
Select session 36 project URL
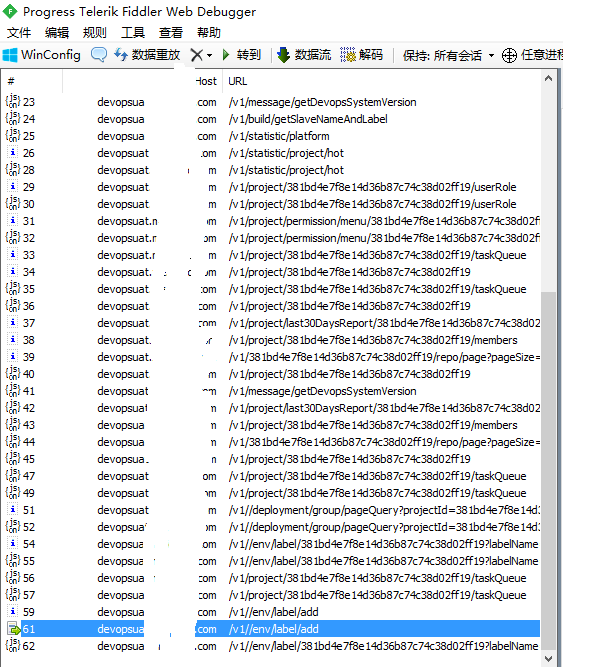[350, 306]
